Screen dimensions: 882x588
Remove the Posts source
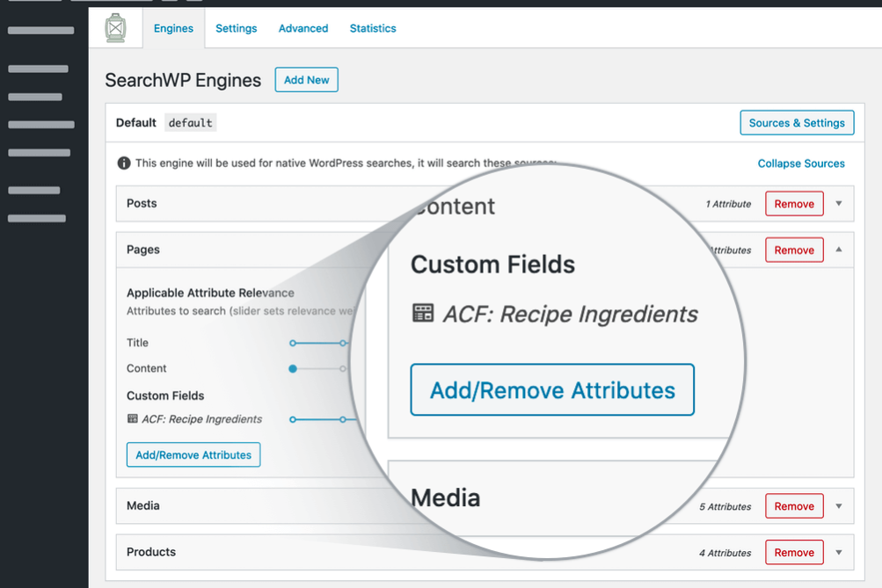(794, 204)
